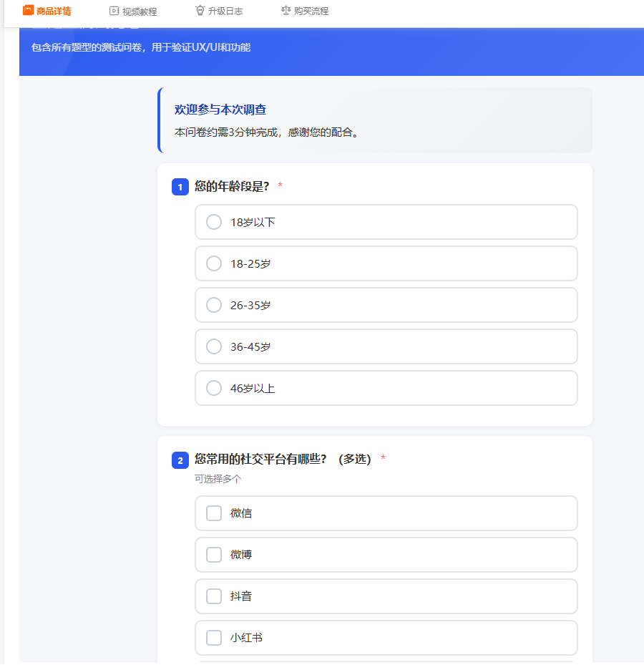Tick the 微博 platform checkbox

click(214, 555)
